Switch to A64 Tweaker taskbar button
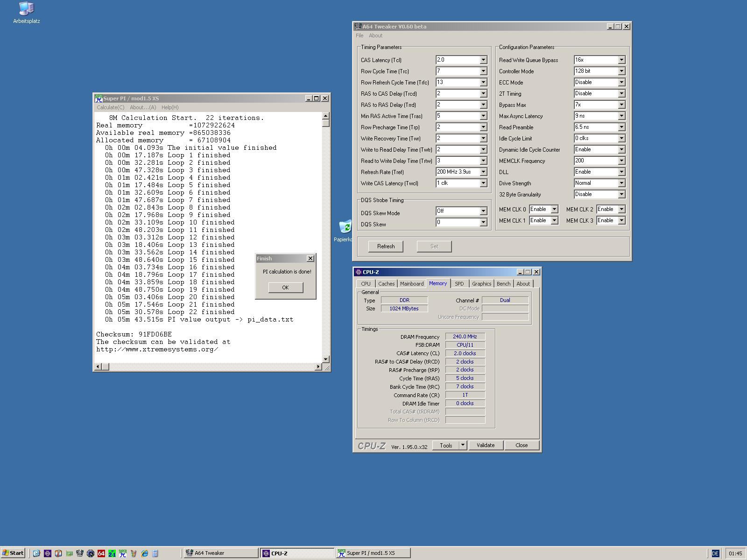 tap(221, 553)
